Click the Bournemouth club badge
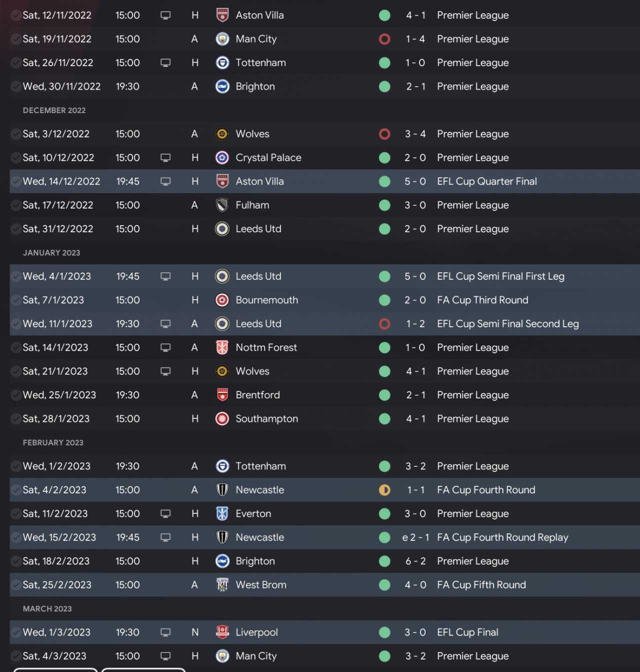This screenshot has height=672, width=640. click(x=222, y=300)
